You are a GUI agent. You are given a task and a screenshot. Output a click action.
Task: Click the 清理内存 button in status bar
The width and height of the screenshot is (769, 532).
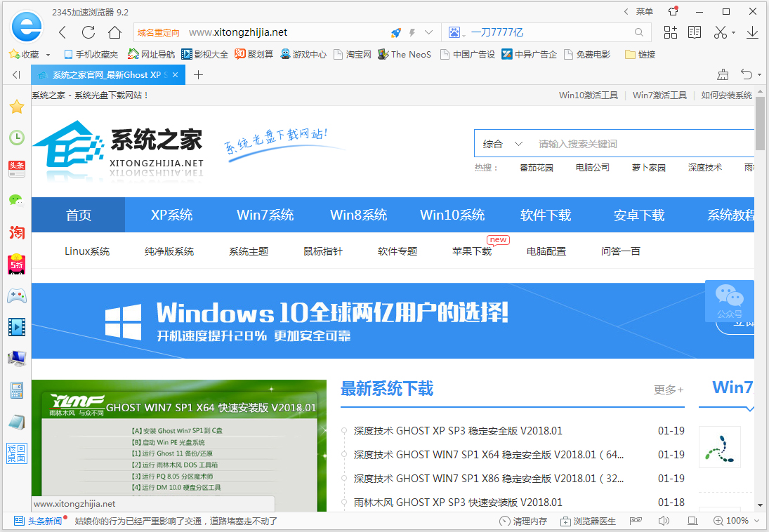point(522,521)
